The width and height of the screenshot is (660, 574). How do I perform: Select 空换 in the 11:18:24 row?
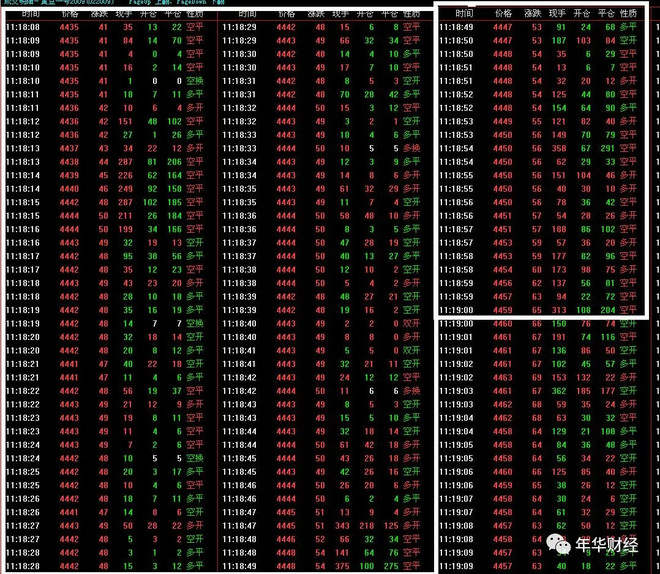195,458
